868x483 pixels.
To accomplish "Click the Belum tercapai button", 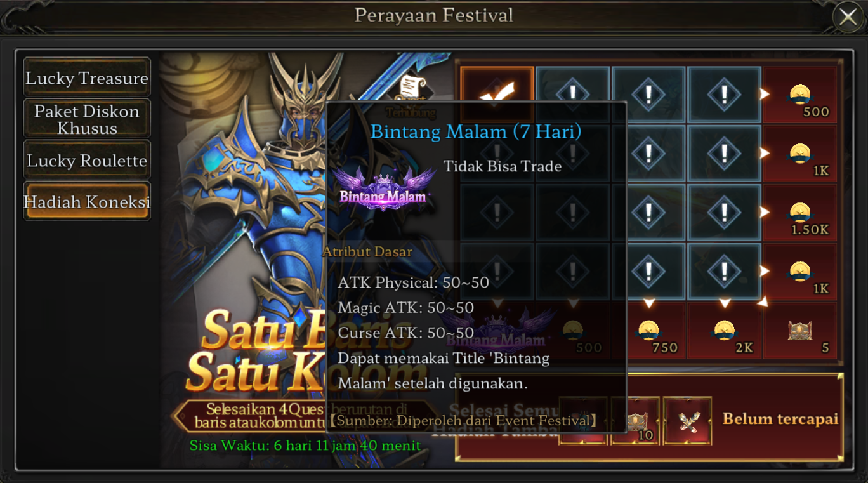I will 780,418.
